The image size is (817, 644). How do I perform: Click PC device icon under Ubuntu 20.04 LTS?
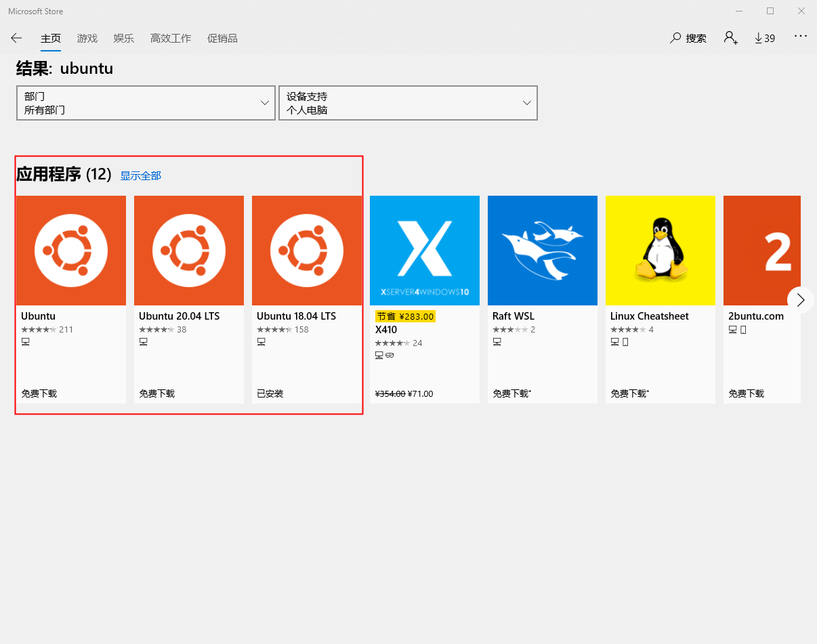(144, 342)
